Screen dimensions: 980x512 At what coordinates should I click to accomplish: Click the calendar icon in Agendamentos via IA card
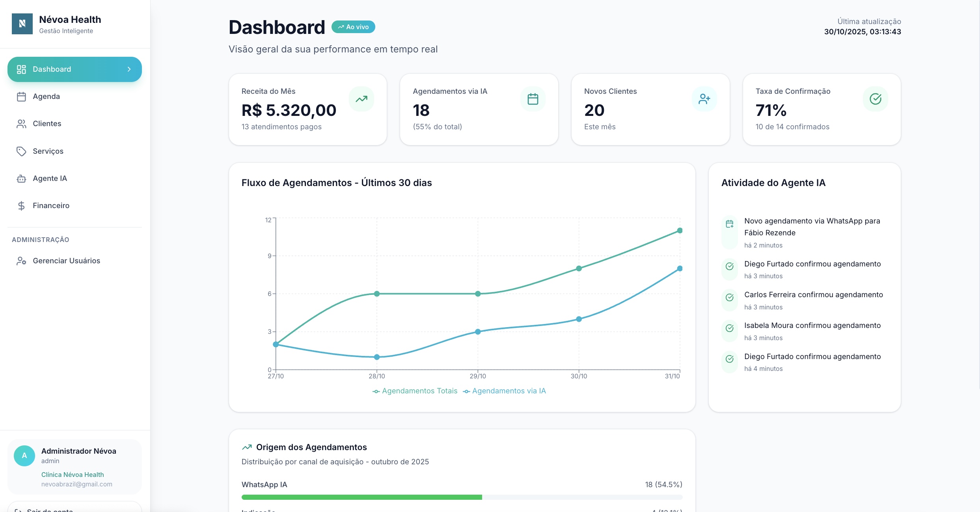[x=533, y=99]
